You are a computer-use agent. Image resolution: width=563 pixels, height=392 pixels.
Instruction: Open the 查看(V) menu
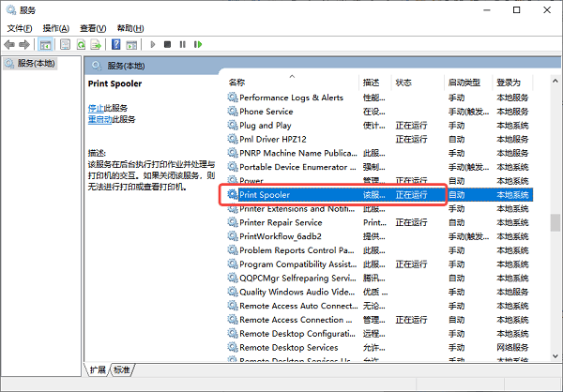[x=92, y=28]
